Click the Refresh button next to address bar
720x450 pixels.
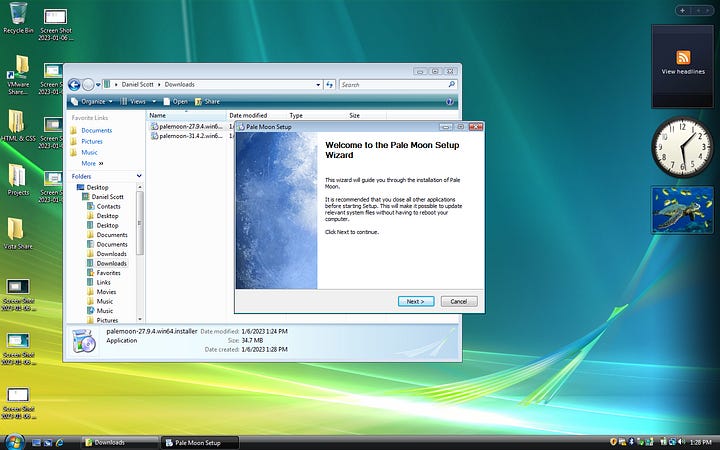(329, 84)
